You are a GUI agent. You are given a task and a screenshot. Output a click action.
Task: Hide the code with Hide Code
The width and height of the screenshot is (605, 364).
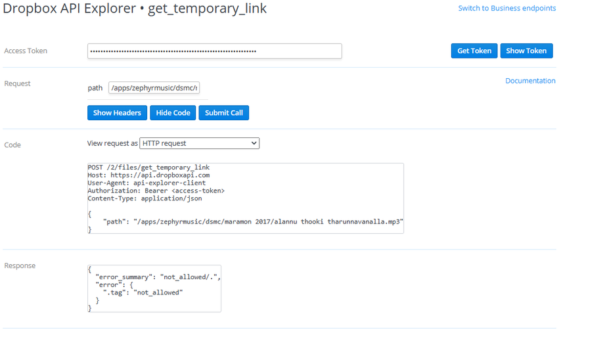(x=173, y=113)
